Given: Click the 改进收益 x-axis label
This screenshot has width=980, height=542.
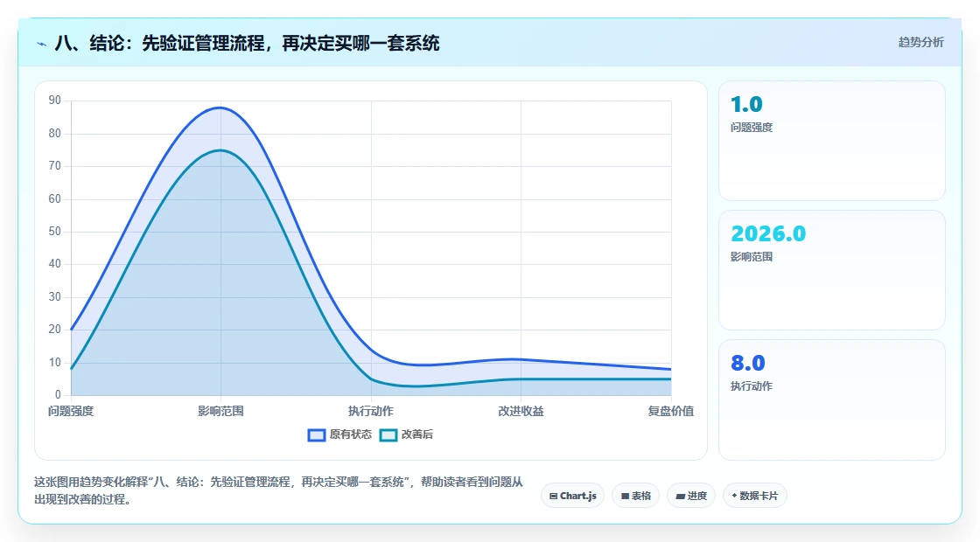Looking at the screenshot, I should click(521, 411).
